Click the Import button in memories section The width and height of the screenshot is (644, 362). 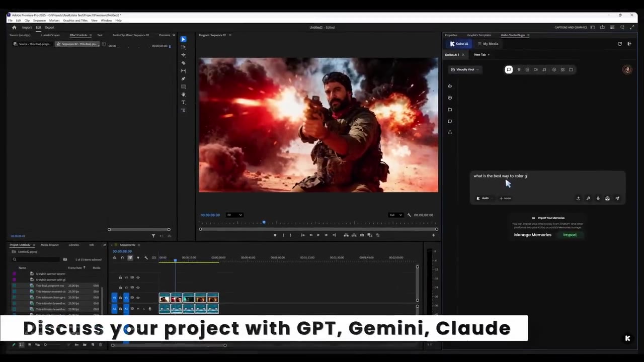tap(570, 235)
